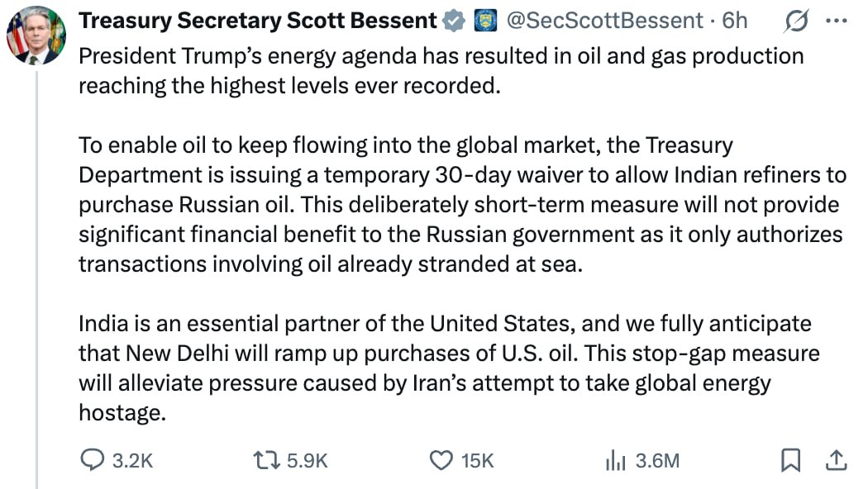Click the reply speech bubble icon
The height and width of the screenshot is (489, 868).
[x=93, y=460]
